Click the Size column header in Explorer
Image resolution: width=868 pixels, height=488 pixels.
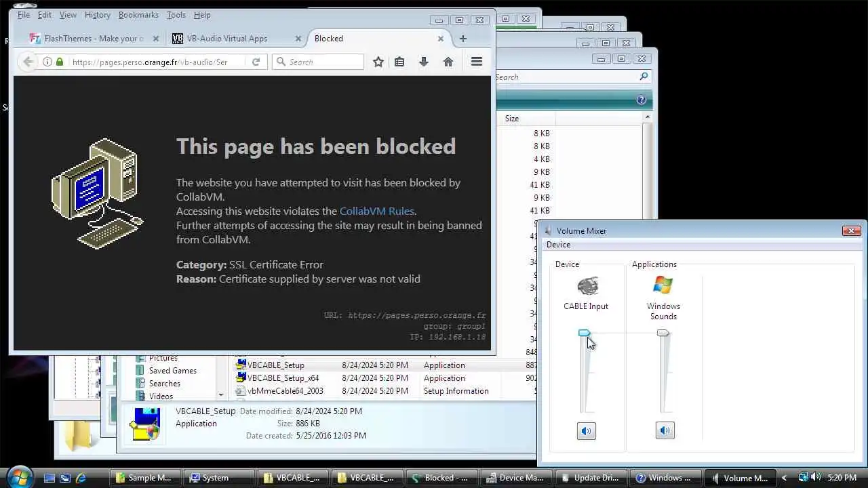click(512, 119)
